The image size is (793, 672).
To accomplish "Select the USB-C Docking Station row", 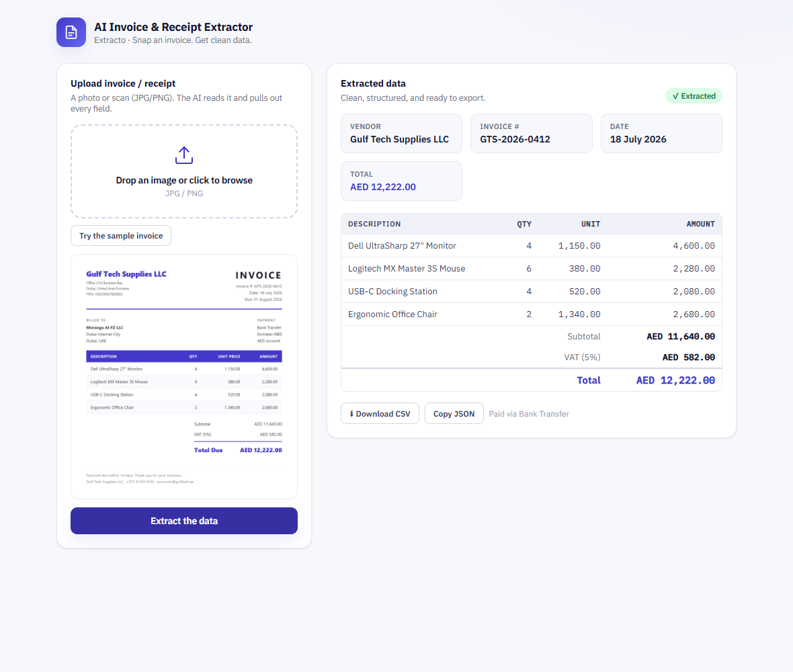I will point(532,291).
